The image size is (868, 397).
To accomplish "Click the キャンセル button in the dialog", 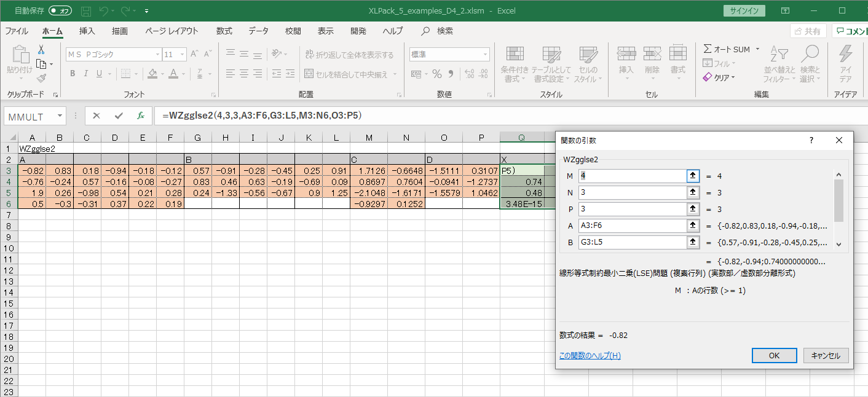I will (x=826, y=355).
